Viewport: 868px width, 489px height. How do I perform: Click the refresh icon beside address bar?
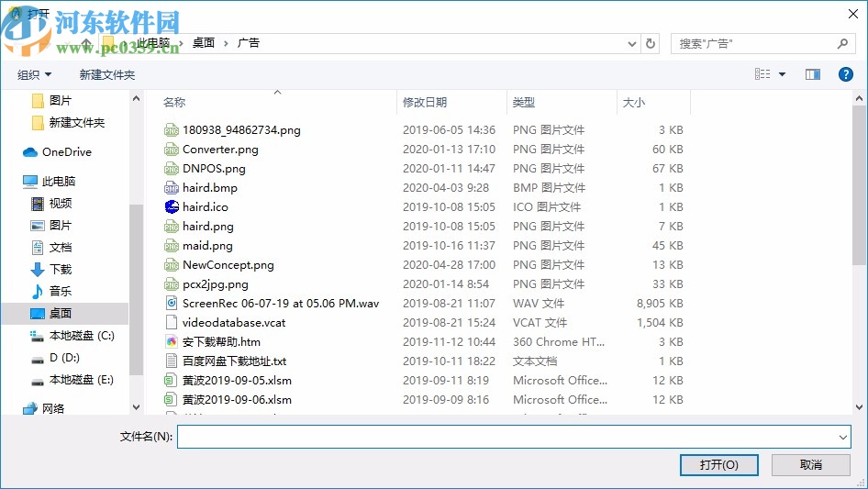coord(651,43)
